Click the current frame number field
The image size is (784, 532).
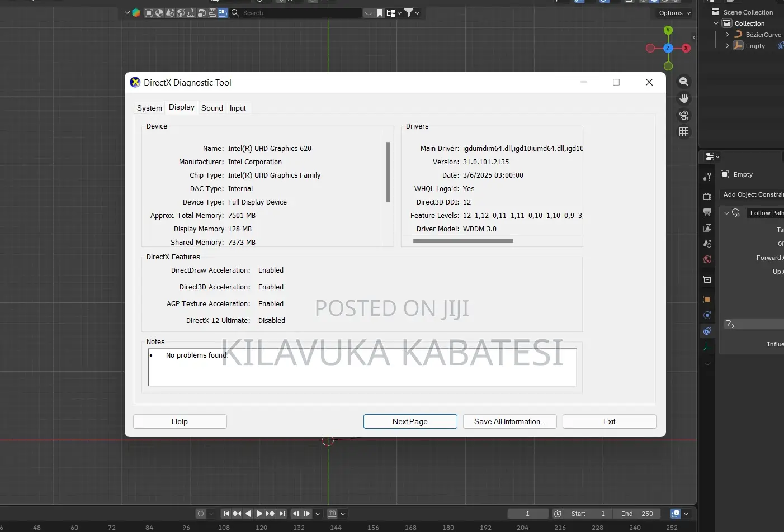[527, 514]
